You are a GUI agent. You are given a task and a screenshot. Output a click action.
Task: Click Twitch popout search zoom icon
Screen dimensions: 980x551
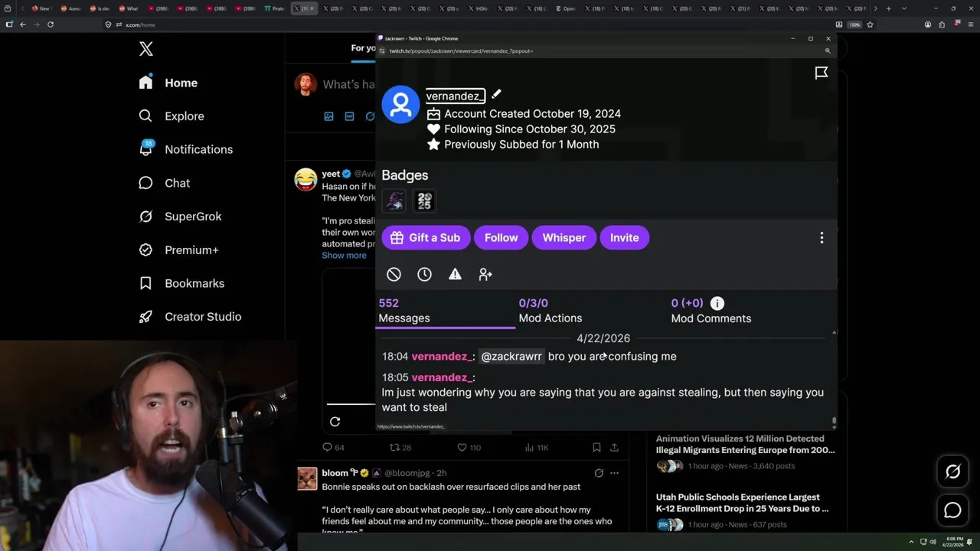click(x=828, y=51)
